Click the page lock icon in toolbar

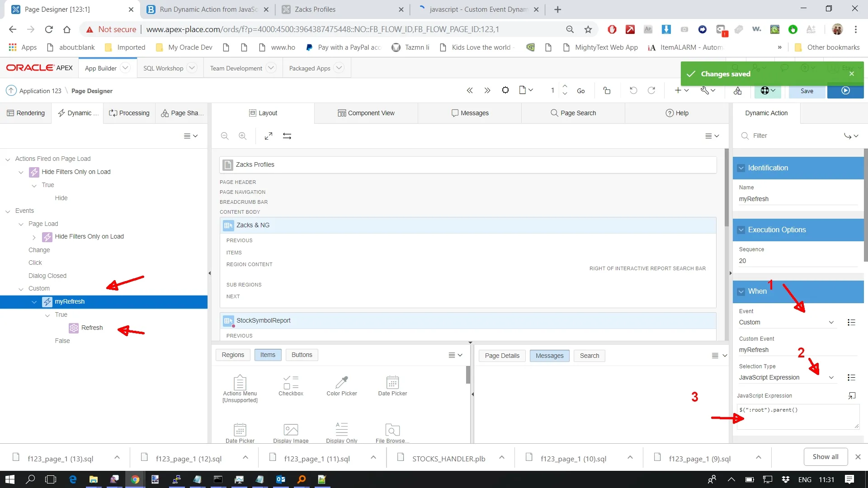click(x=607, y=91)
